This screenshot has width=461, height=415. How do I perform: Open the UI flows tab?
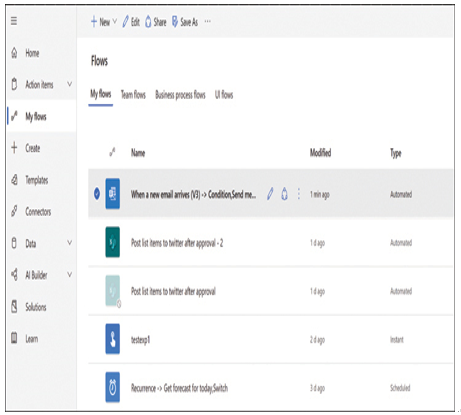tap(224, 95)
